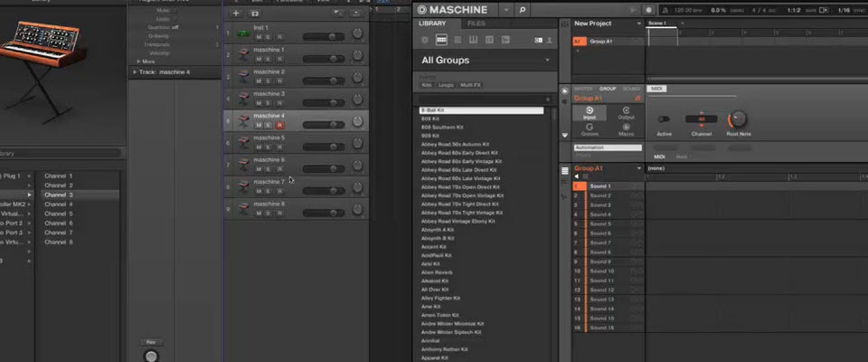Filter by Loops type tag
Image resolution: width=868 pixels, height=362 pixels.
tap(446, 85)
